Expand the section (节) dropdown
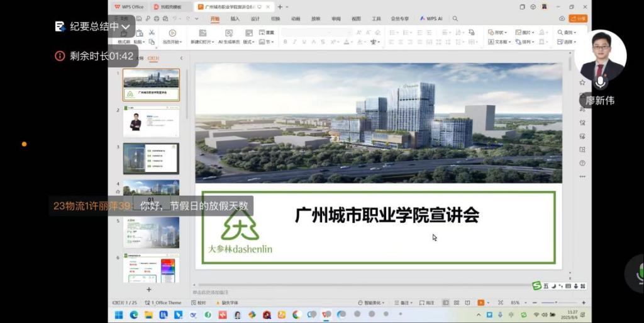The image size is (644, 323). coord(267,42)
